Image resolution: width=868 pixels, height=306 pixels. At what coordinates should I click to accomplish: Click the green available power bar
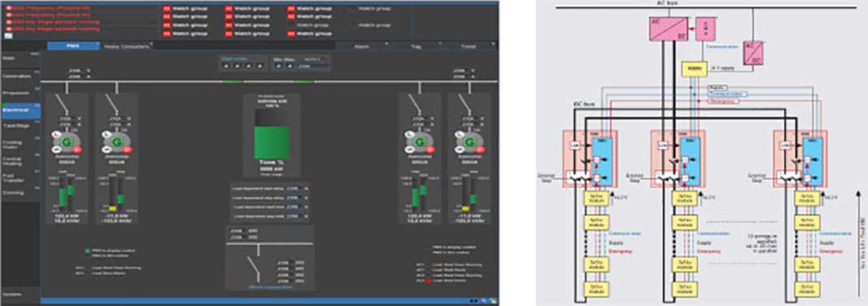click(271, 142)
